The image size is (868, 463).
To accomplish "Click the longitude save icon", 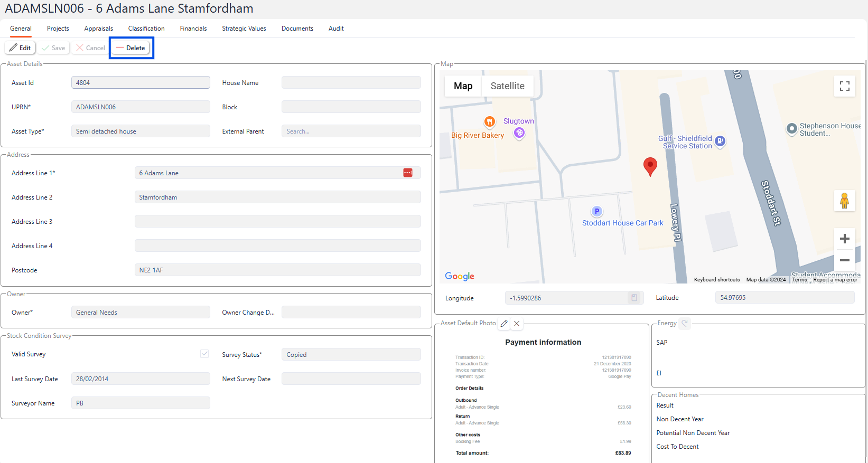I will 634,298.
